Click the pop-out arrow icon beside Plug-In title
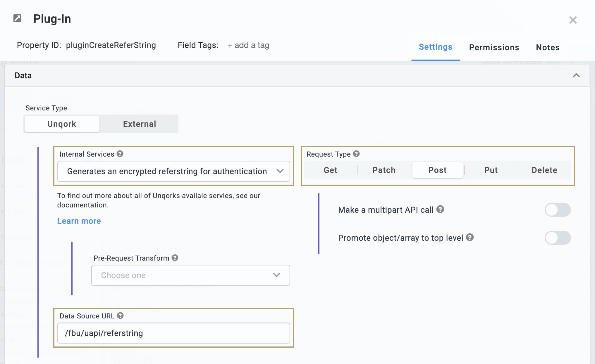 tap(17, 18)
